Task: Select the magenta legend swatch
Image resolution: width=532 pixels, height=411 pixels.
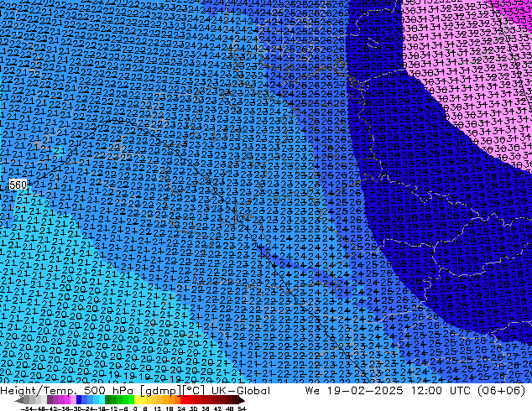Action: click(x=67, y=400)
